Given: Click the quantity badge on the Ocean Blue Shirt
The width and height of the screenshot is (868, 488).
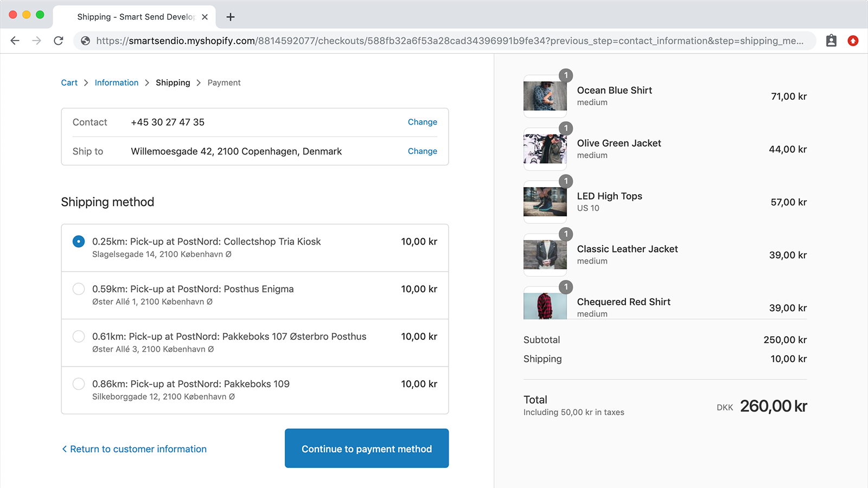Looking at the screenshot, I should (566, 75).
